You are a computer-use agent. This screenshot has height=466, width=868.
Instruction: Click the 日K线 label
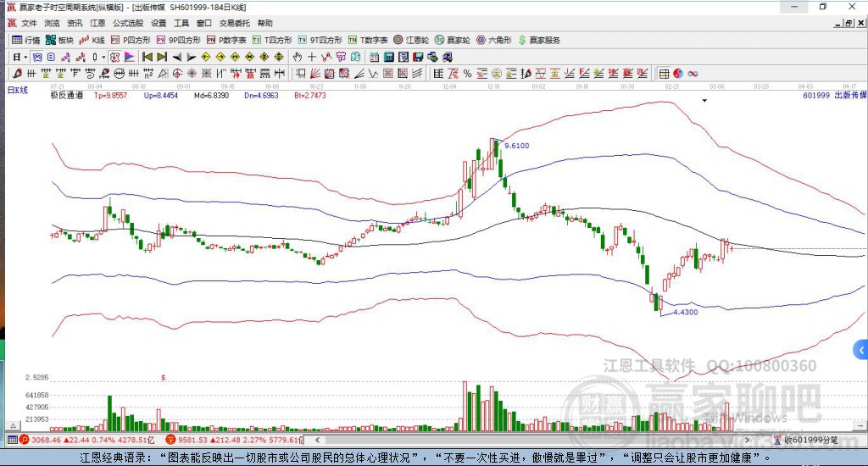pos(17,90)
